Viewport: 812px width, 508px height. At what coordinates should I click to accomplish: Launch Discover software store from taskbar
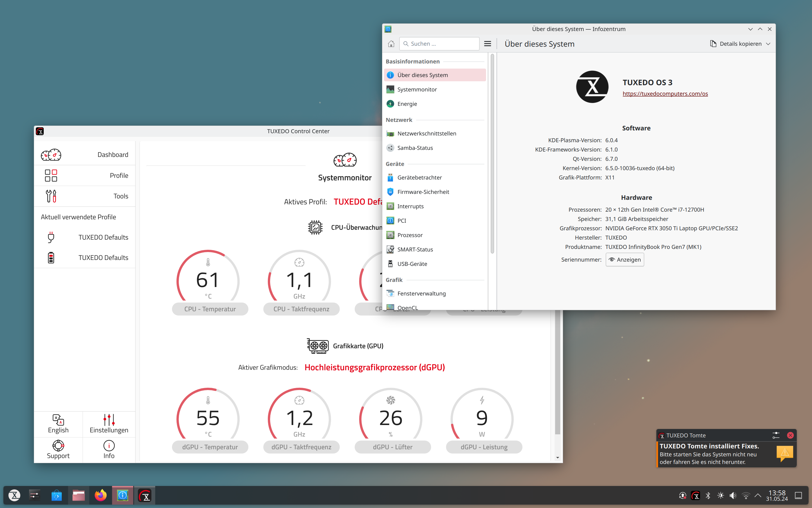[x=56, y=495]
